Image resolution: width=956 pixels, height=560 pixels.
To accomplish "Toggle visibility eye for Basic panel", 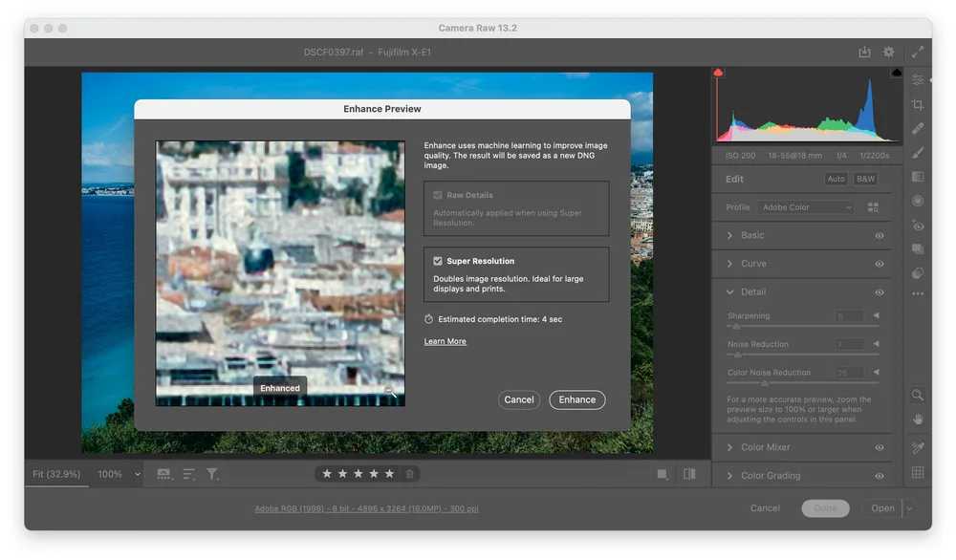I will click(x=880, y=235).
